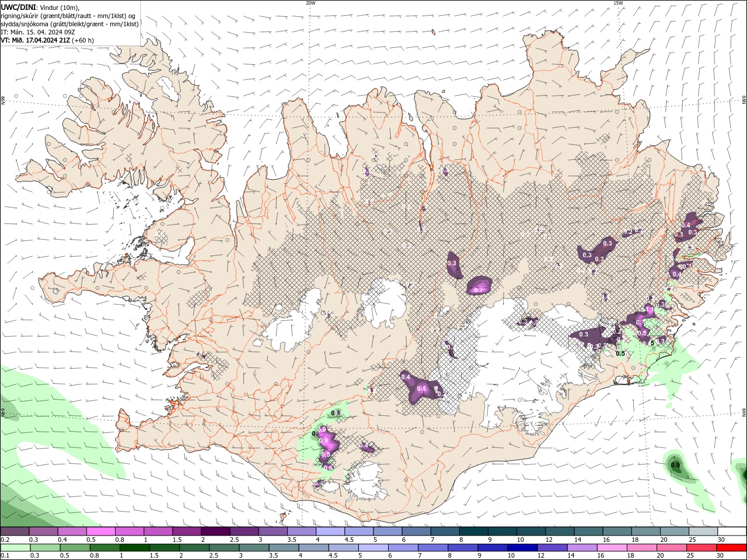Click the UWC/DINI title text

point(18,7)
